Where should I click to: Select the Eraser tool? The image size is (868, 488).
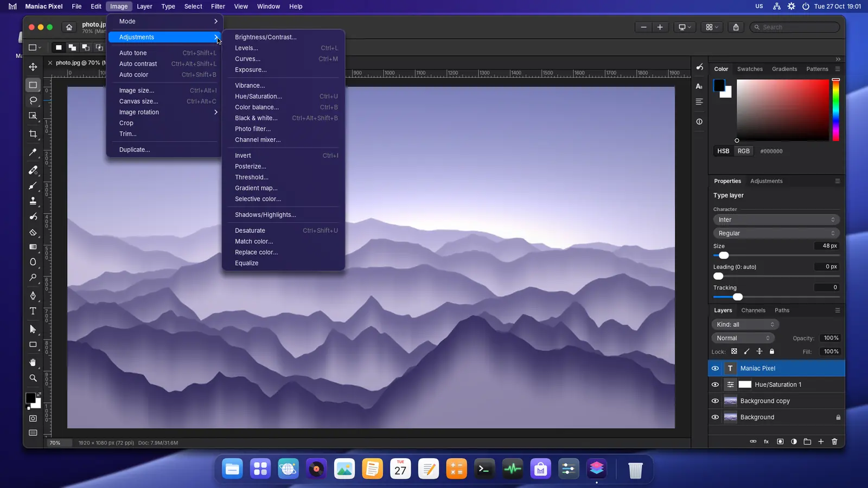(33, 232)
